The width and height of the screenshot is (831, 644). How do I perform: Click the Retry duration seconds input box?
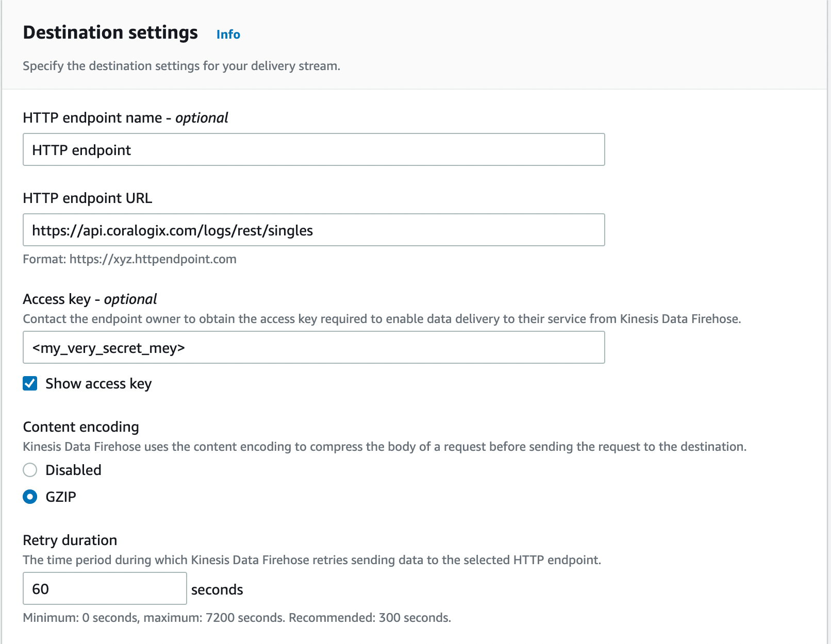[105, 589]
